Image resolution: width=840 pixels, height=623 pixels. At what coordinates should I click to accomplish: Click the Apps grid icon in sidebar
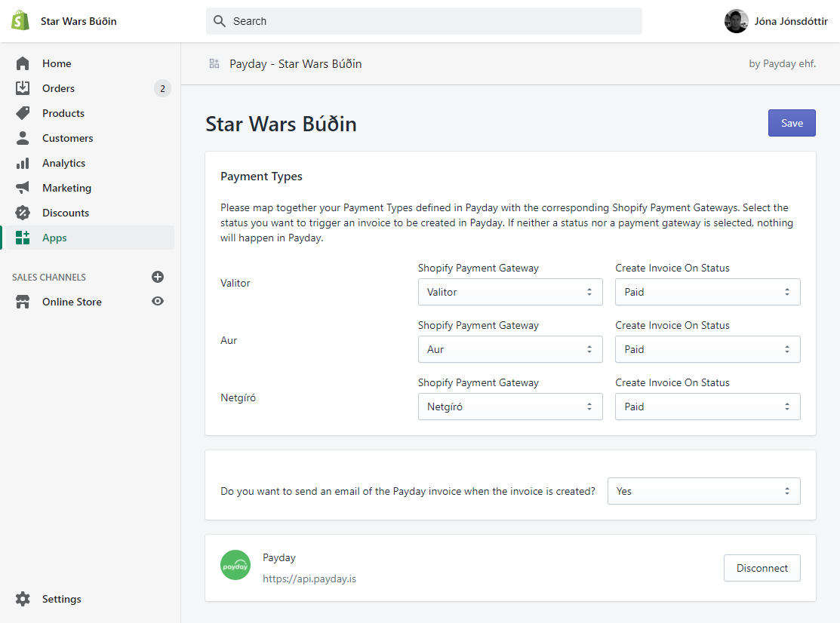[x=23, y=238]
